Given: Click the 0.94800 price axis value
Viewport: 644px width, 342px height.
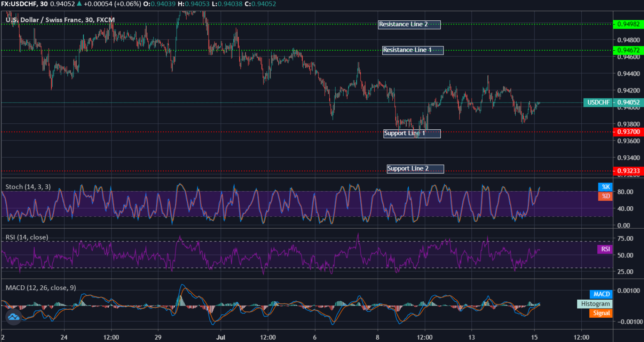Looking at the screenshot, I should tap(628, 40).
